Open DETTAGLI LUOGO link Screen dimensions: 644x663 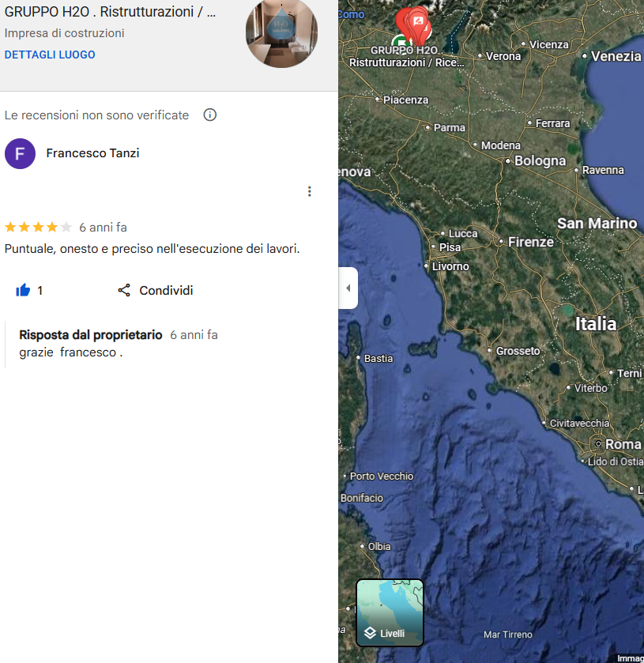point(50,55)
